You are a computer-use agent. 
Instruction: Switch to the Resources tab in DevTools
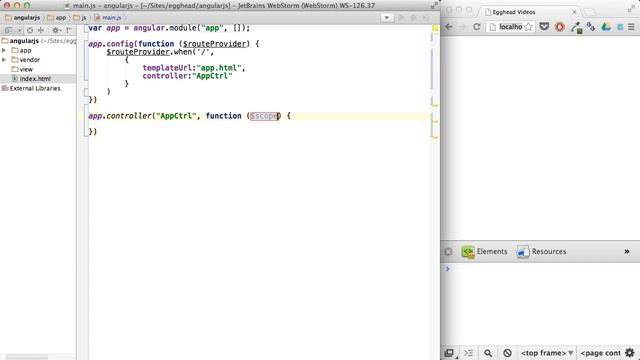pyautogui.click(x=541, y=252)
